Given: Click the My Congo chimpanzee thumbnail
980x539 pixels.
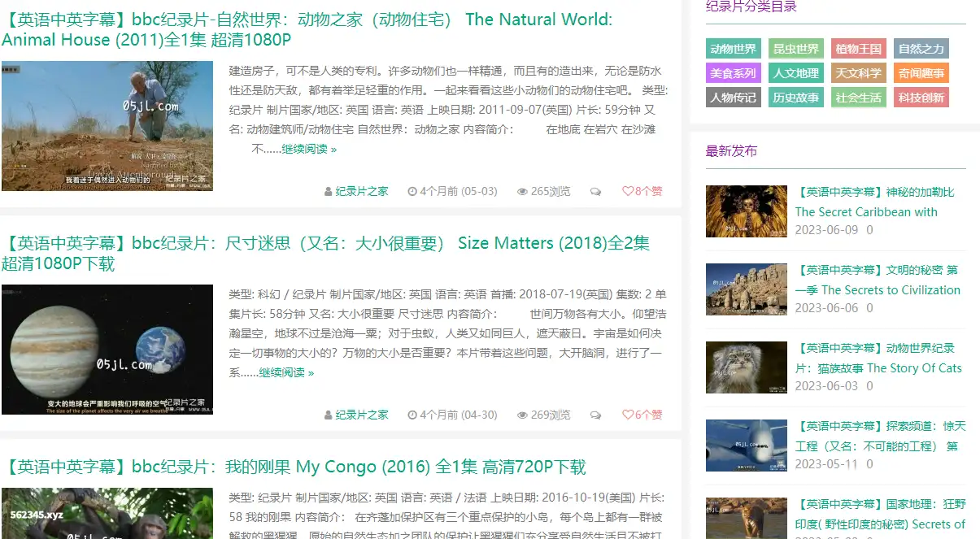Looking at the screenshot, I should point(107,513).
